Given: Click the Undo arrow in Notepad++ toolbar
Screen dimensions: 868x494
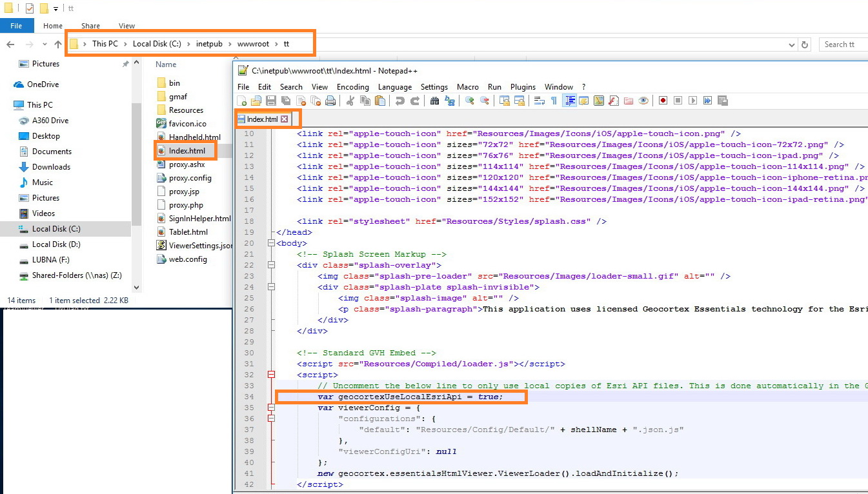Looking at the screenshot, I should point(399,101).
